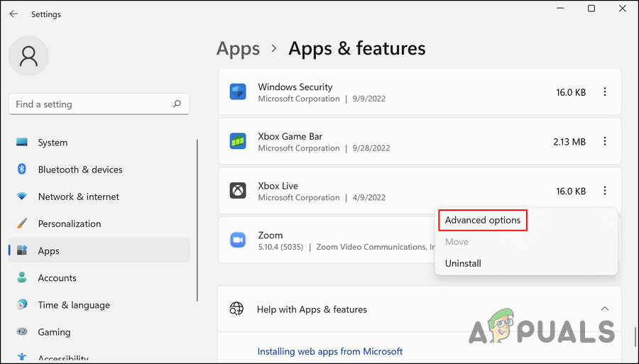This screenshot has height=364, width=639.
Task: Click the Windows Security app name
Action: point(295,87)
